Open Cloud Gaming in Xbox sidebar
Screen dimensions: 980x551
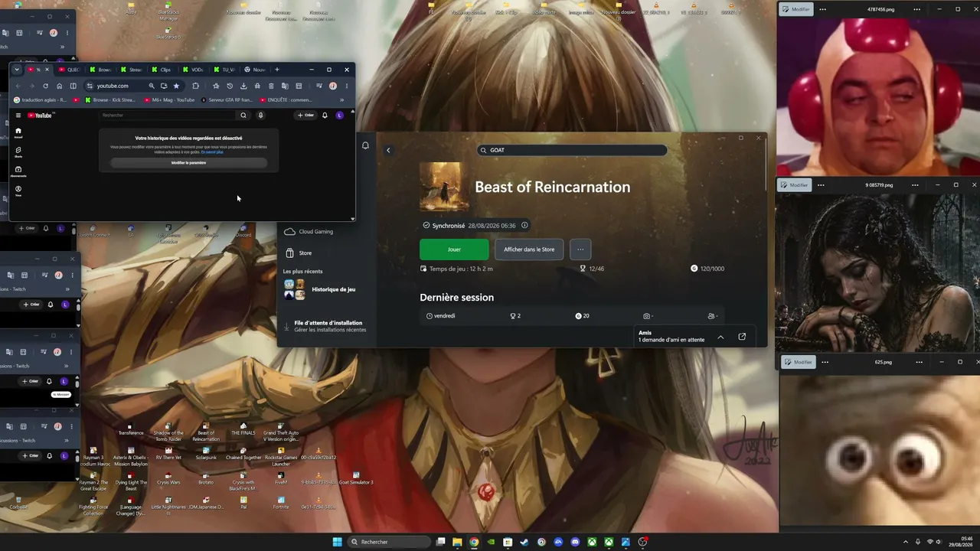[x=308, y=232]
